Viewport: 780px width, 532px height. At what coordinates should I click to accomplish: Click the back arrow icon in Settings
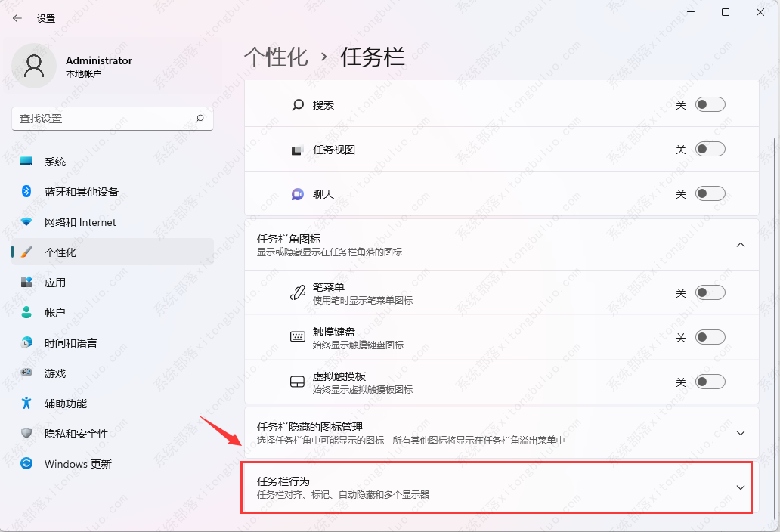point(17,18)
